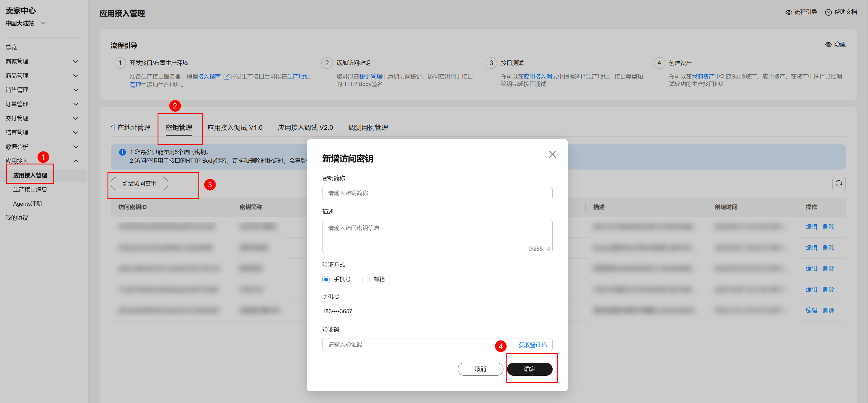This screenshot has height=403, width=868.
Task: Close the 新增访问密钥 dialog via the X
Action: click(552, 154)
